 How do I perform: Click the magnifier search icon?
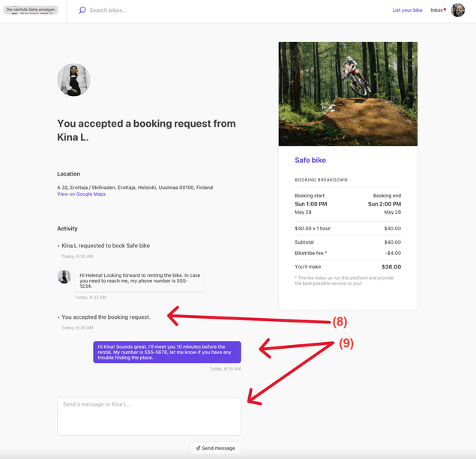click(82, 10)
